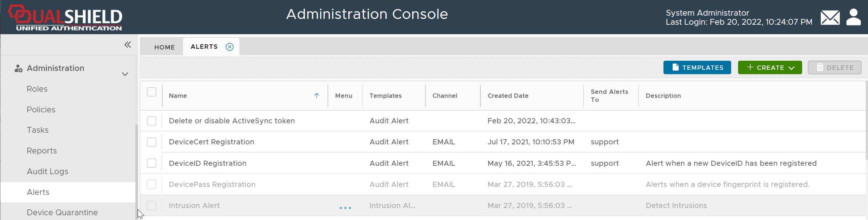Open the CREATE dropdown menu
868x220 pixels.
pyautogui.click(x=770, y=68)
